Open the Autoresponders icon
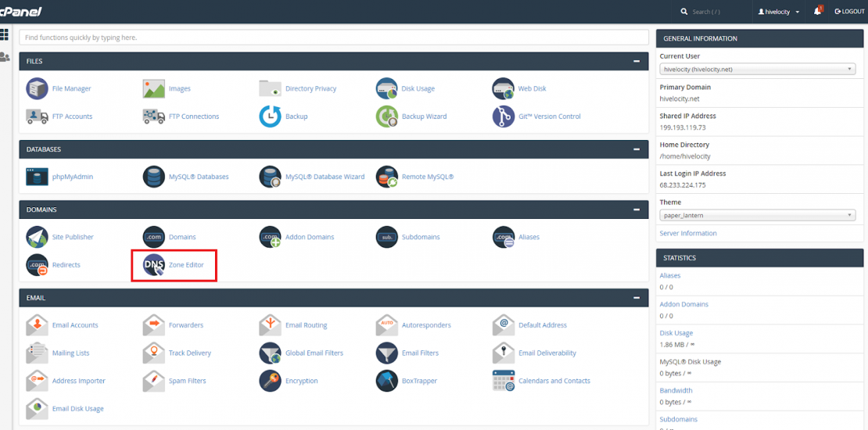The height and width of the screenshot is (430, 868). click(387, 325)
